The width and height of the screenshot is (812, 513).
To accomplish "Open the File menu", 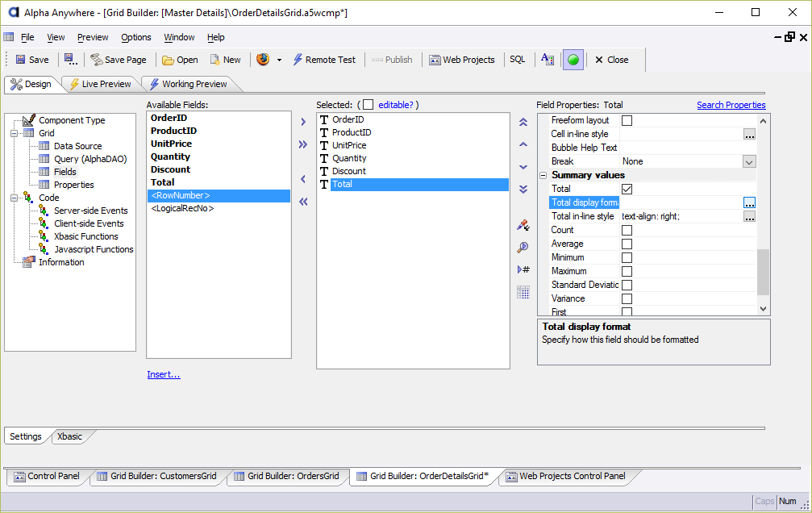I will pyautogui.click(x=27, y=37).
